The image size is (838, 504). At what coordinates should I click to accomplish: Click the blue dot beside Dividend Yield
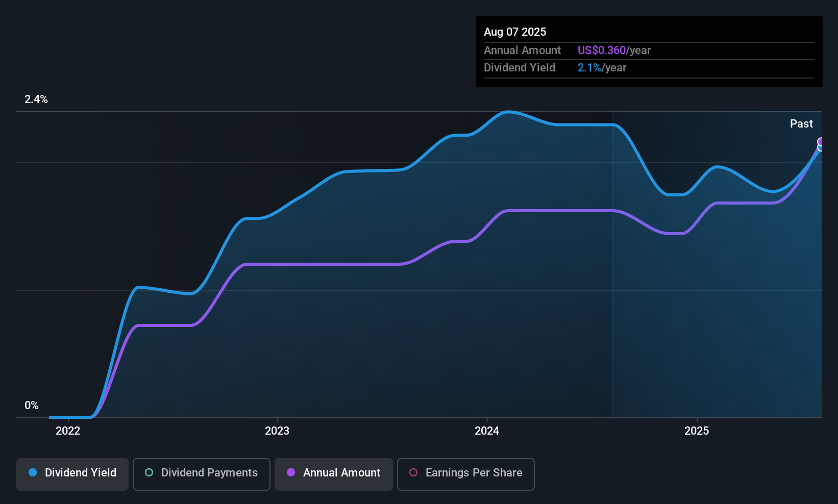(x=33, y=473)
